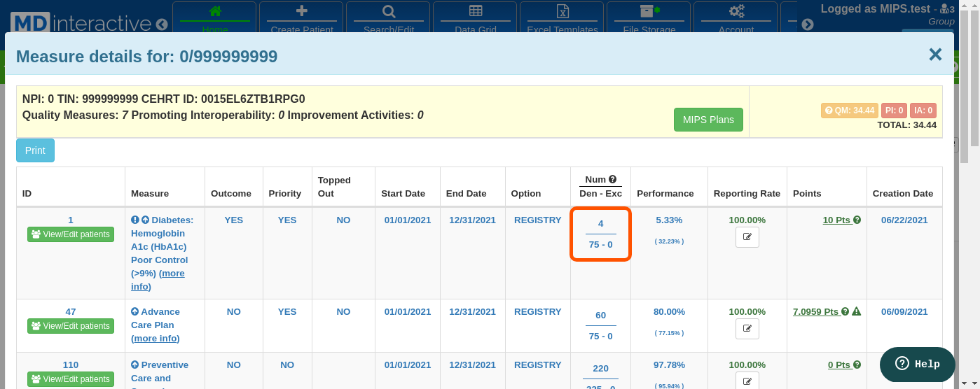Click the Print button
Screen dimensions: 980x389
point(35,150)
